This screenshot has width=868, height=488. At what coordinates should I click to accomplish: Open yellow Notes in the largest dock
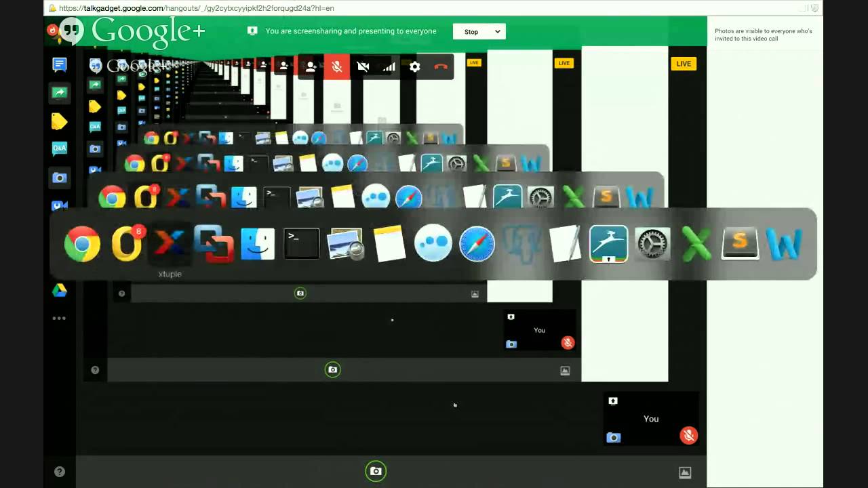[x=389, y=244]
